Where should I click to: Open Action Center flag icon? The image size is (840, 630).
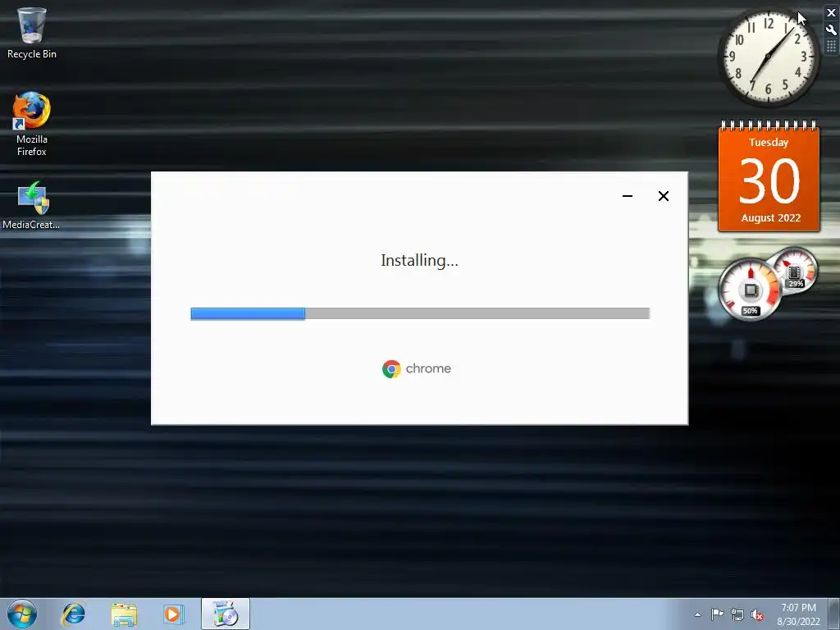pyautogui.click(x=717, y=614)
